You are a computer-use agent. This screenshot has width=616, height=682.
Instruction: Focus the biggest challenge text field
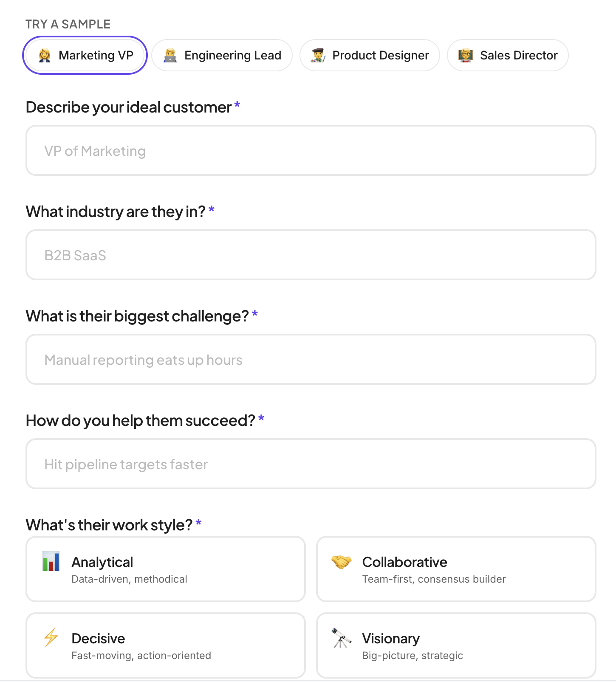tap(311, 359)
